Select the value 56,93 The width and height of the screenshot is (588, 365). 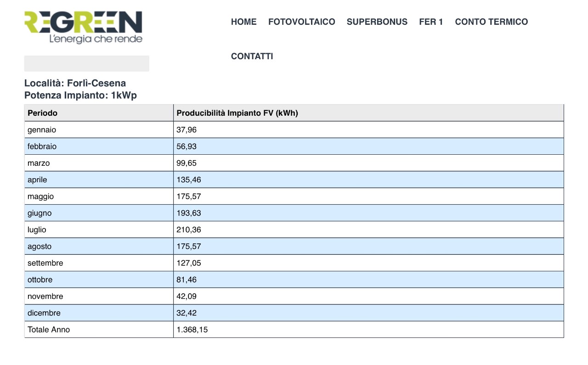tap(187, 146)
